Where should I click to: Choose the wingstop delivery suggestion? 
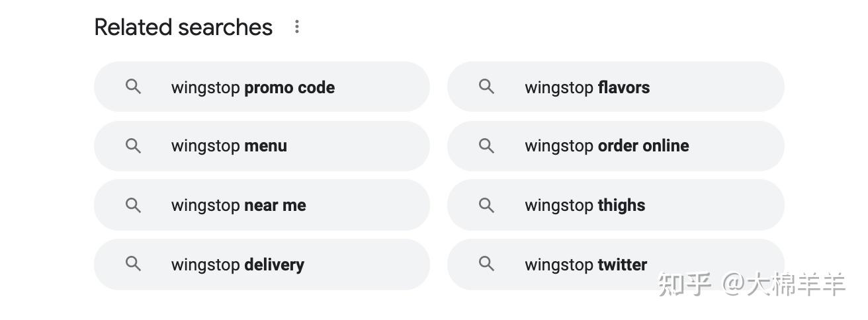coord(262,264)
